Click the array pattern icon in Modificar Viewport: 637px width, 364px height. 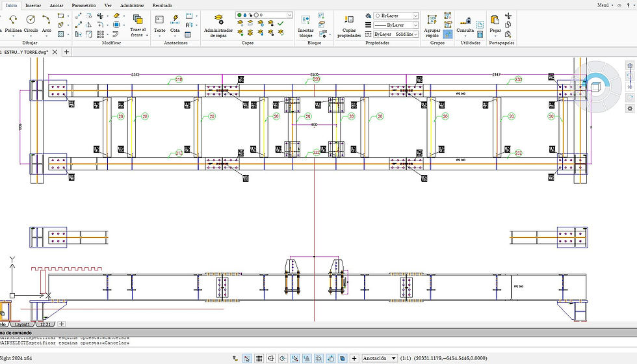[100, 34]
